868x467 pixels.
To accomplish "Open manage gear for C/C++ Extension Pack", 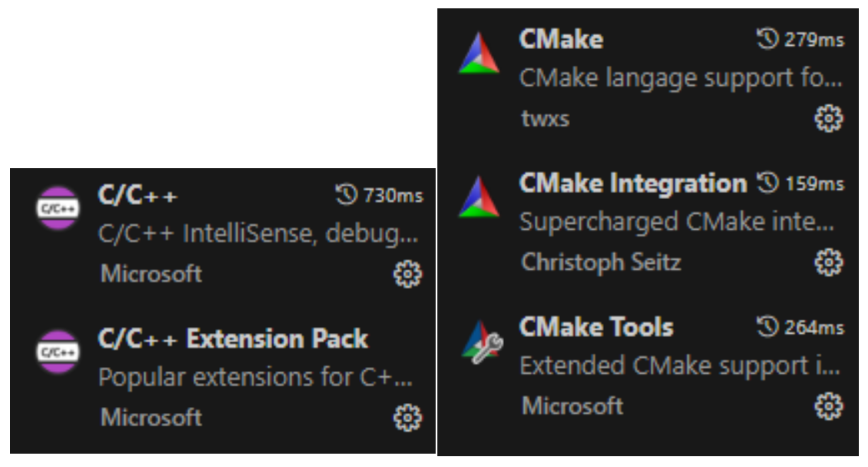I will point(408,418).
